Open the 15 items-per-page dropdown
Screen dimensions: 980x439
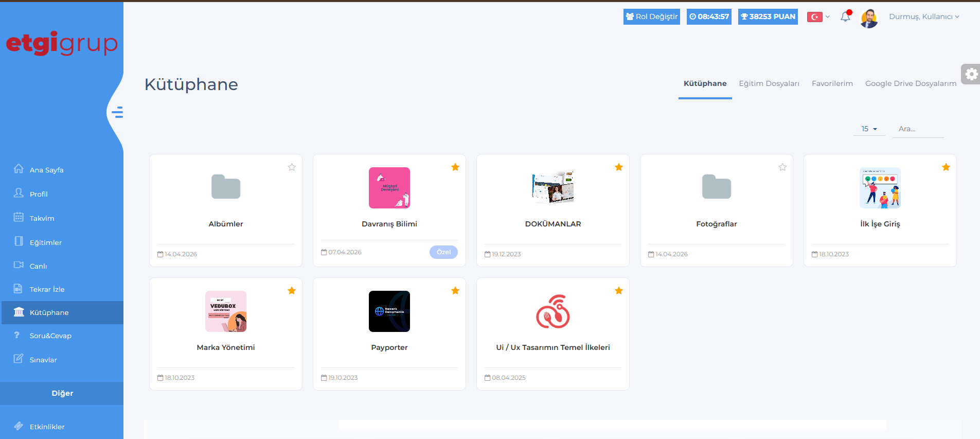tap(869, 129)
